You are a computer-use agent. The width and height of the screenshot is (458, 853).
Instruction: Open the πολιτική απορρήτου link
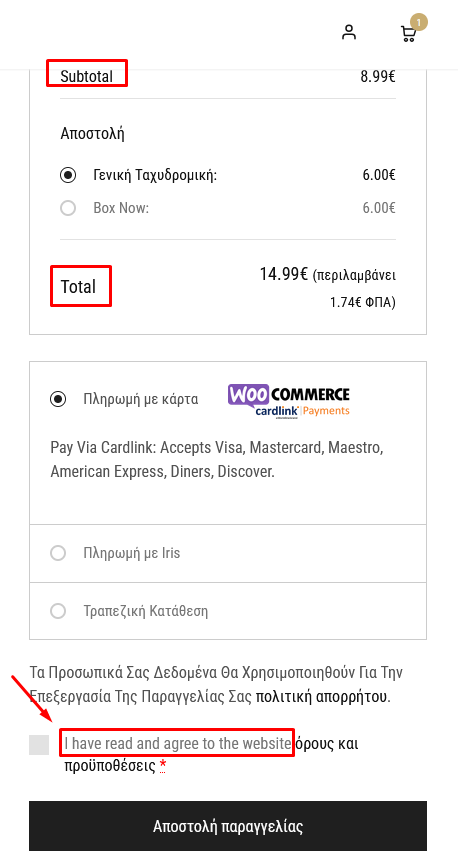(x=322, y=696)
